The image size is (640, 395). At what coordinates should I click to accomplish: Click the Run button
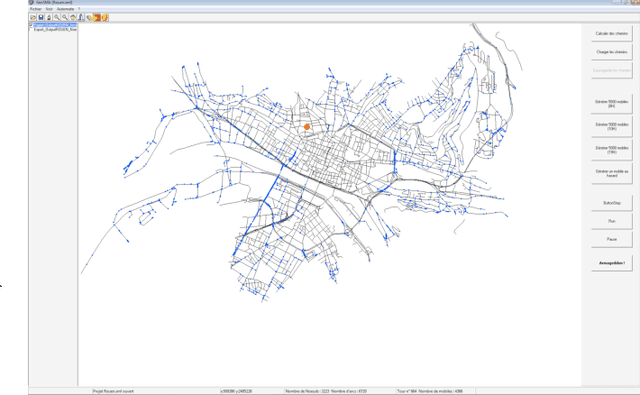tap(611, 221)
